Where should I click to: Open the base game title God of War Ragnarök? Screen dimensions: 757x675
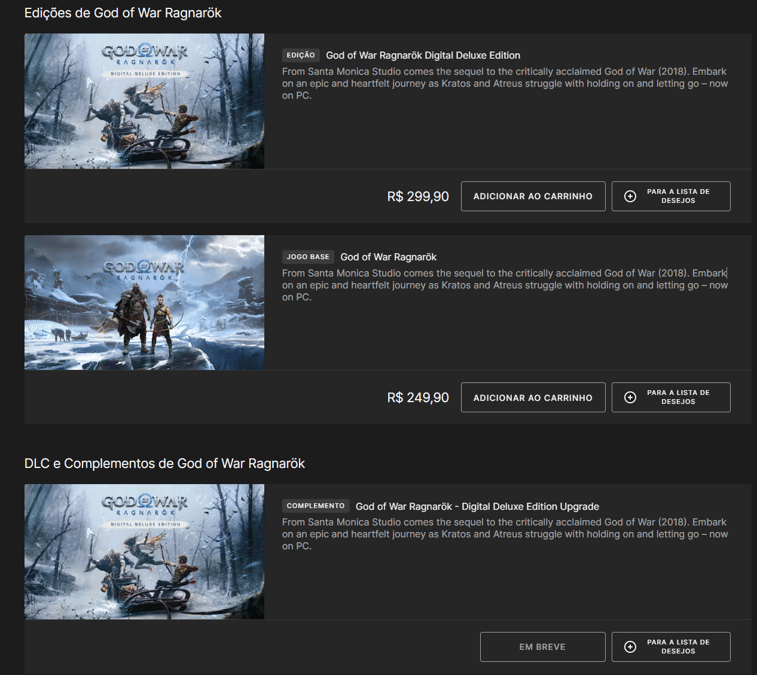pyautogui.click(x=388, y=257)
